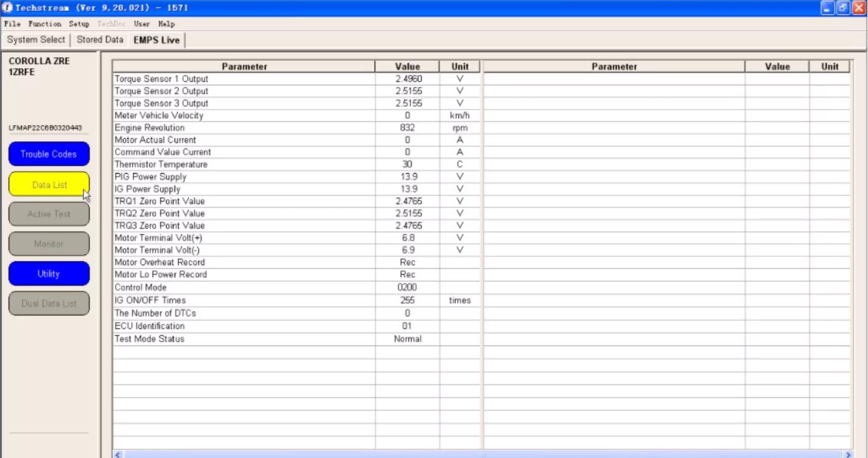This screenshot has height=458, width=868.
Task: Select the EMPS Live tab
Action: (156, 40)
